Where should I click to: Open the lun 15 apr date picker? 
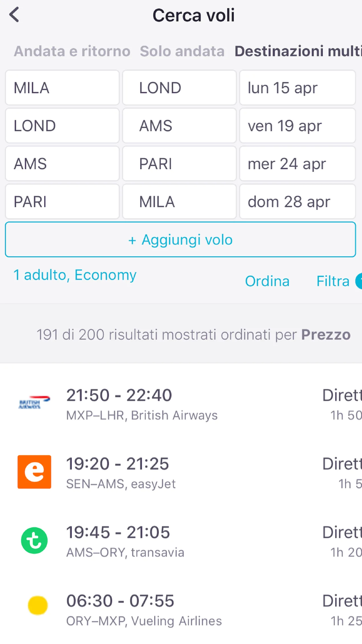pos(297,87)
